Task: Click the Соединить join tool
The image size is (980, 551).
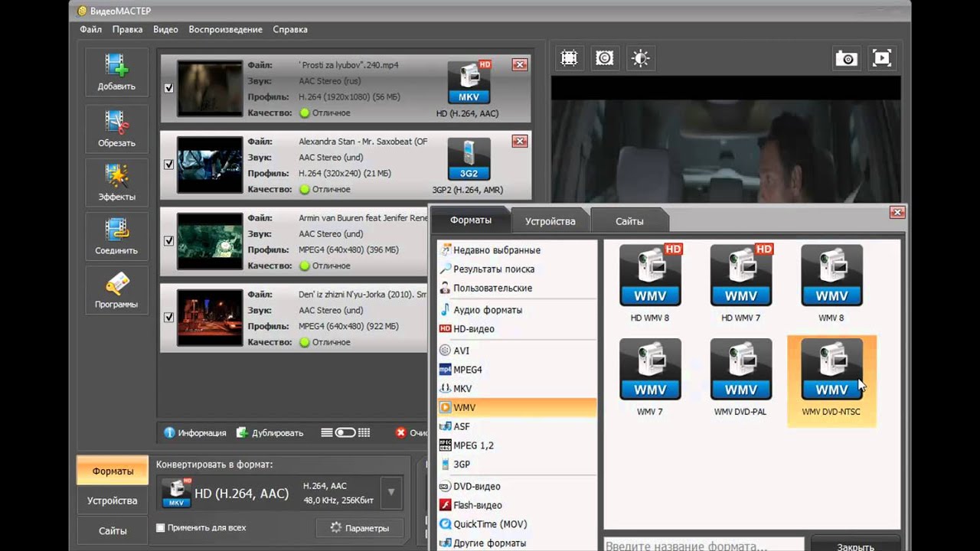Action: pos(116,235)
